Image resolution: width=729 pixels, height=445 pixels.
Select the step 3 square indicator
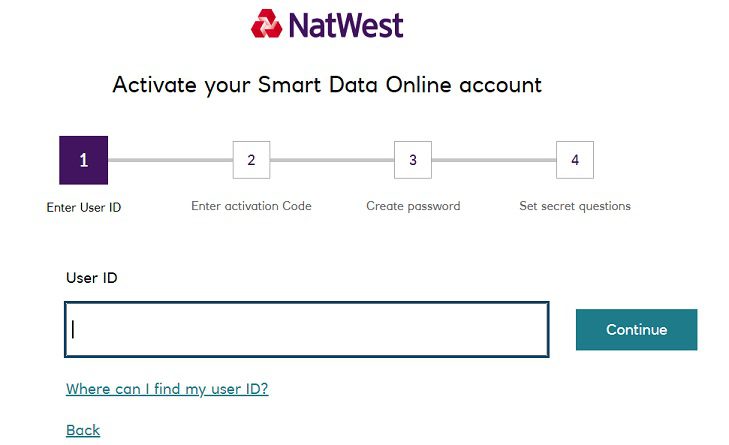tap(412, 160)
